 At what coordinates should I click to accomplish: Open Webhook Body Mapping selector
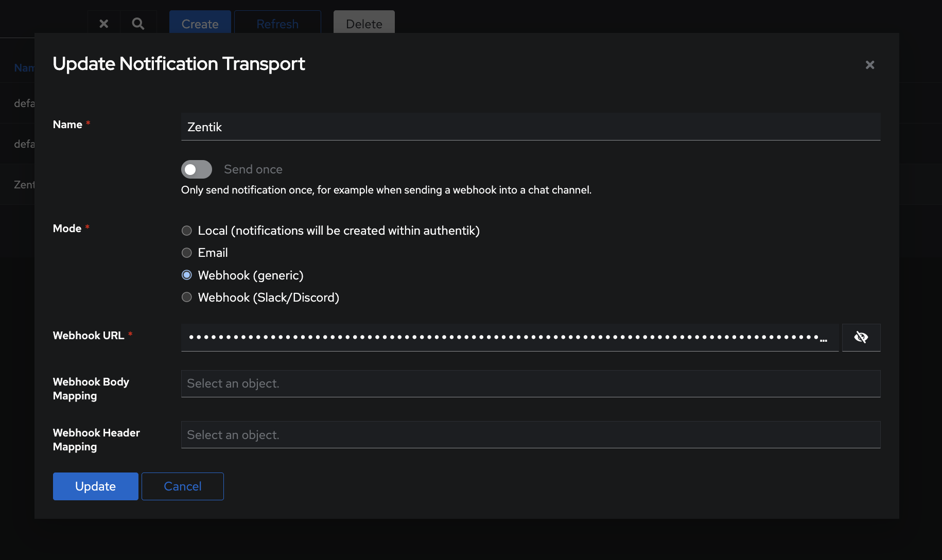(x=530, y=384)
